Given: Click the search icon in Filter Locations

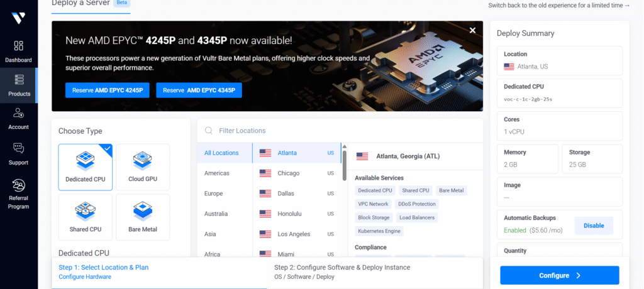Looking at the screenshot, I should pyautogui.click(x=208, y=131).
